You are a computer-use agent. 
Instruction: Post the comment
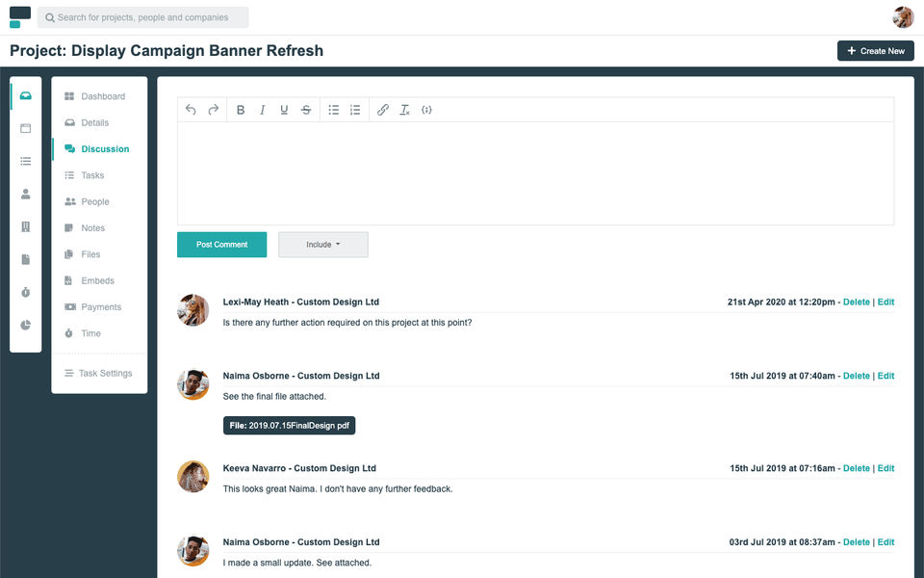[221, 244]
